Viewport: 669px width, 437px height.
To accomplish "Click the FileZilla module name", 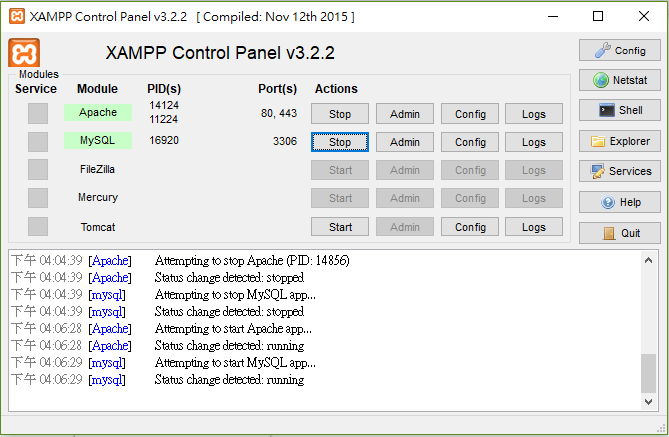I will click(97, 169).
